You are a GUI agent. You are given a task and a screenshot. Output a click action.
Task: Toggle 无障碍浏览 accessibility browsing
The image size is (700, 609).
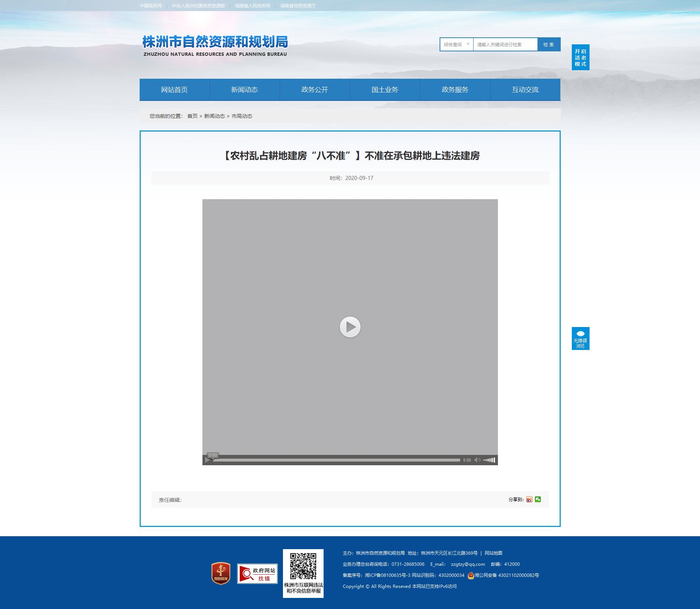[x=580, y=338]
